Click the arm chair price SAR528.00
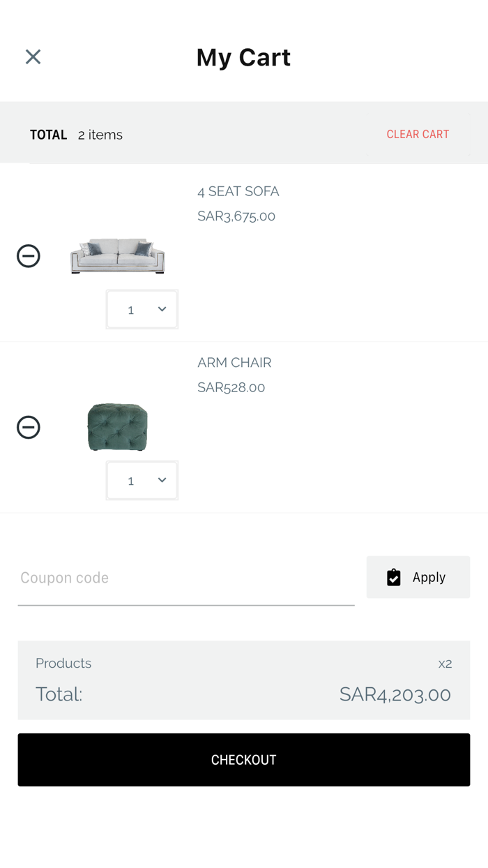The width and height of the screenshot is (488, 868). (x=231, y=387)
